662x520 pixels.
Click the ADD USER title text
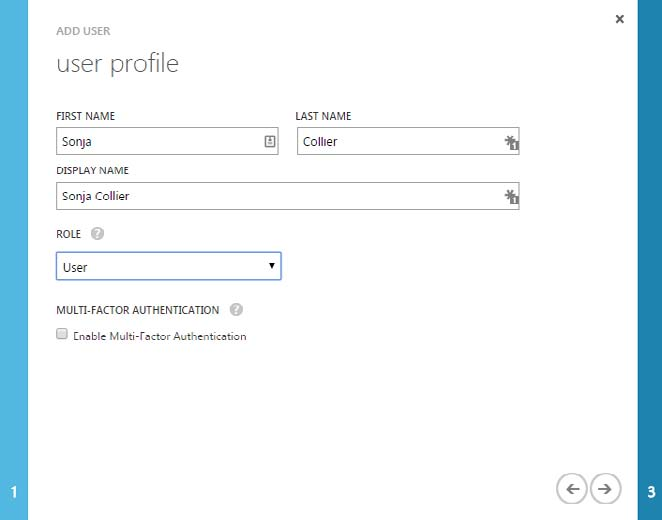[82, 31]
